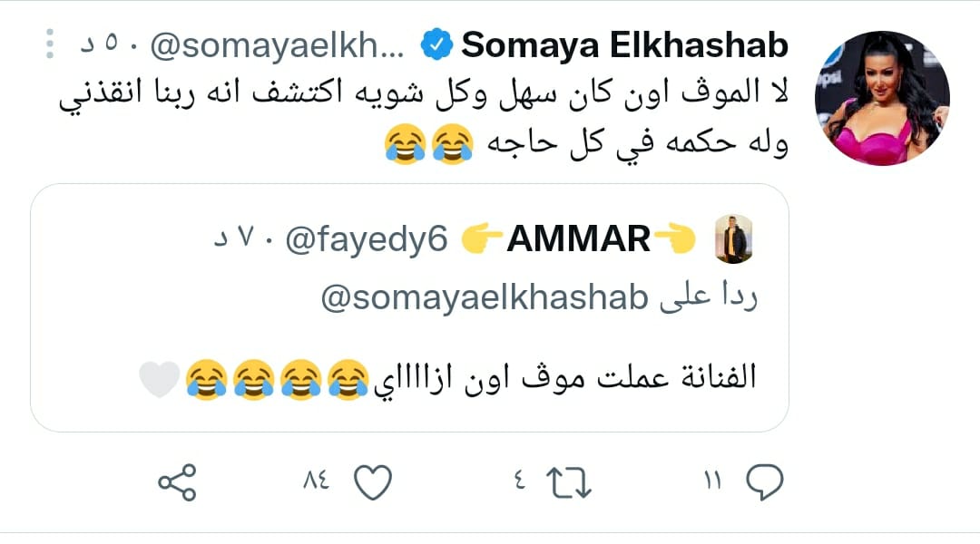This screenshot has width=980, height=544.
Task: Click the @somayaelkhashab mention in quoted reply
Action: pyautogui.click(x=483, y=300)
